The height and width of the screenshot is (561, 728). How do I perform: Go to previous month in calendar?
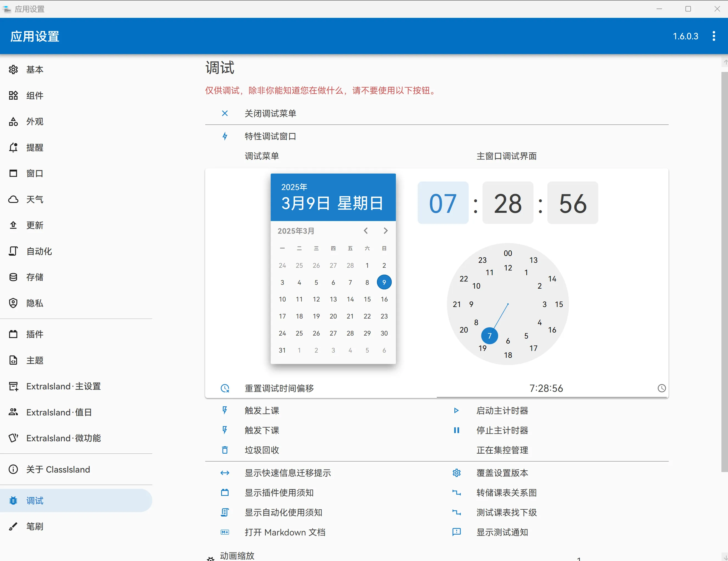coord(366,231)
